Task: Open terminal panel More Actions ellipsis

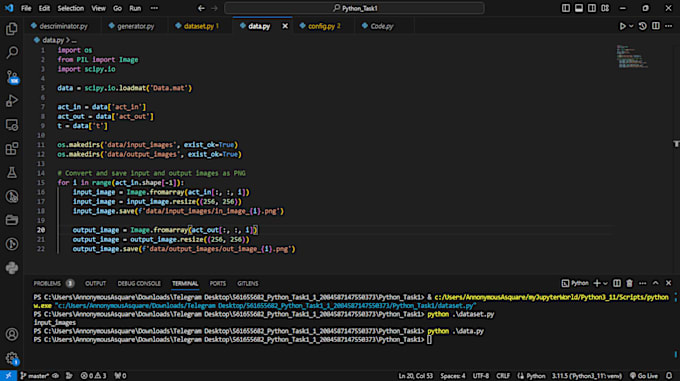Action: pyautogui.click(x=643, y=283)
